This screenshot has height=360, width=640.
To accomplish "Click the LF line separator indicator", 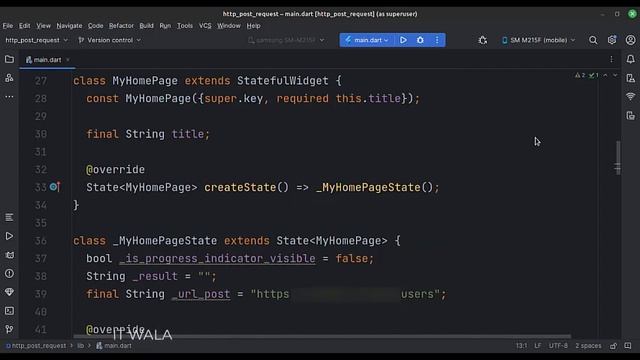I will 538,346.
